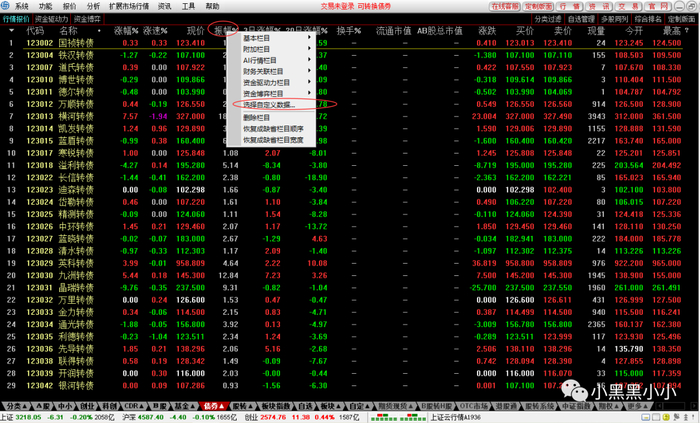Open the dropdown triangle before the 代码 column
This screenshot has width=700, height=423.
coord(11,31)
